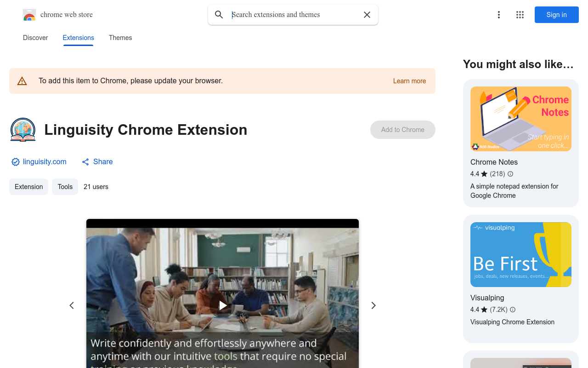The image size is (588, 368).
Task: Go to the next screenshot slide
Action: [373, 305]
